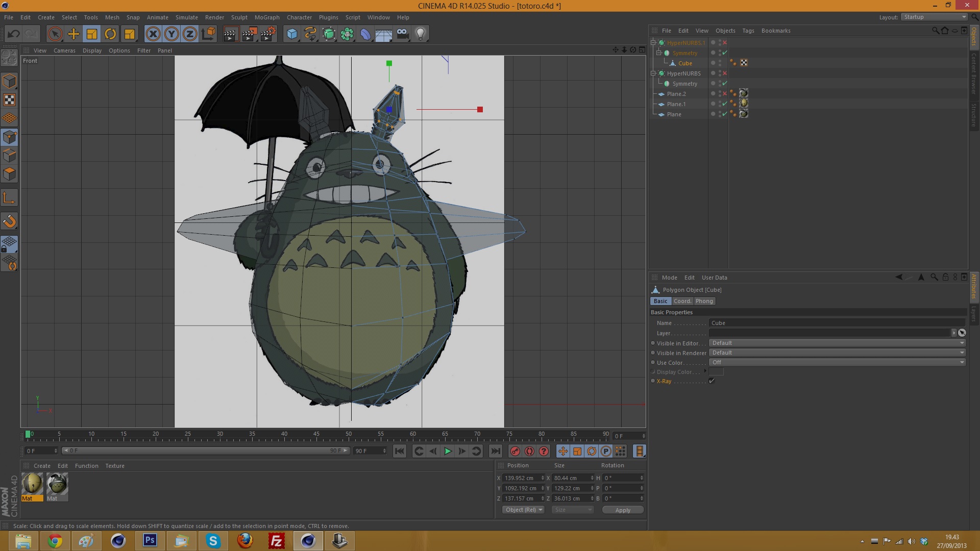Open Photoshop from the Windows taskbar

click(x=150, y=540)
